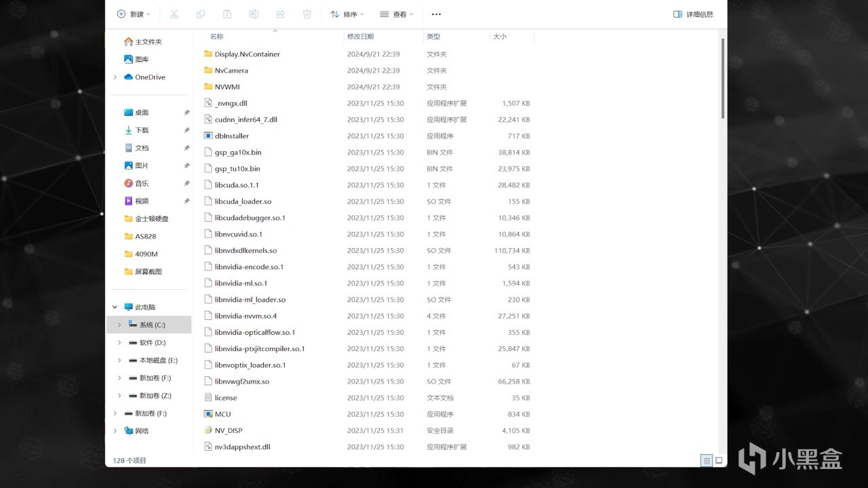Screen dimensions: 868x488
Task: Expand the OneDrive node
Action: click(115, 77)
